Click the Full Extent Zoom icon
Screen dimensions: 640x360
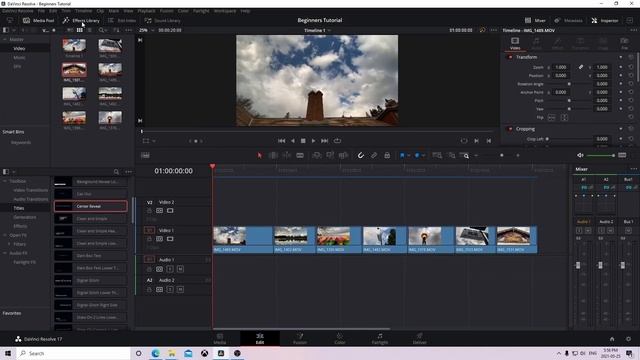(x=437, y=156)
